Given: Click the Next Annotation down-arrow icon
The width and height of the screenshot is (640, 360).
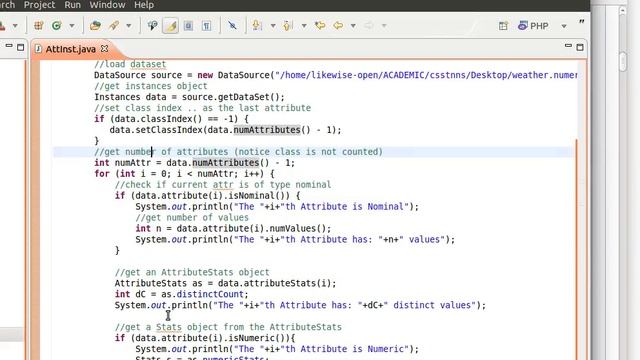Looking at the screenshot, I should [x=257, y=26].
